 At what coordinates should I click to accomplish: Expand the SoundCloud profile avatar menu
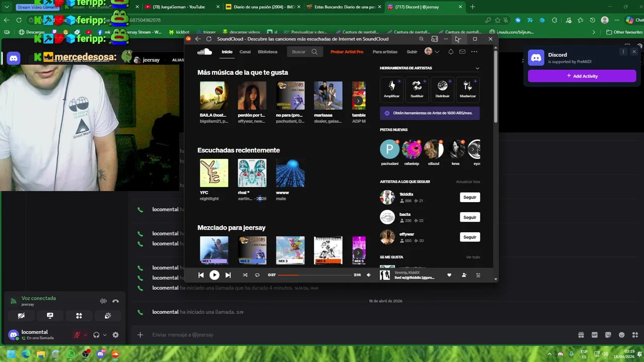(x=432, y=52)
